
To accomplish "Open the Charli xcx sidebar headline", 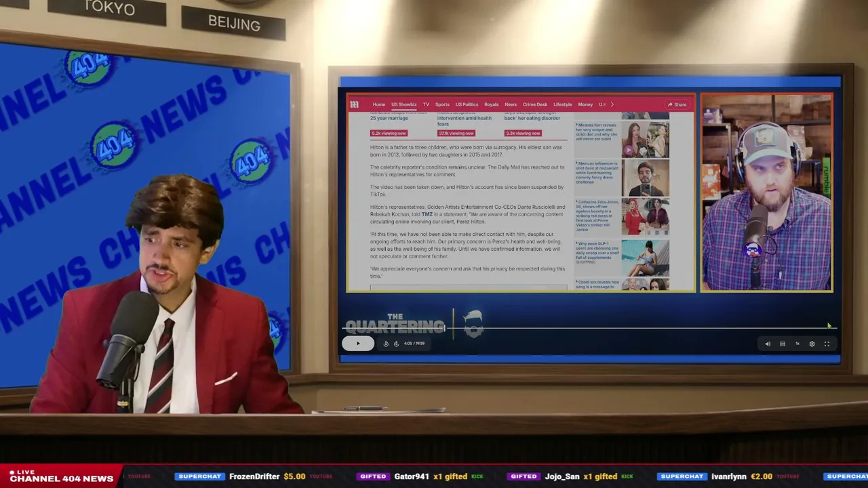I will click(597, 285).
